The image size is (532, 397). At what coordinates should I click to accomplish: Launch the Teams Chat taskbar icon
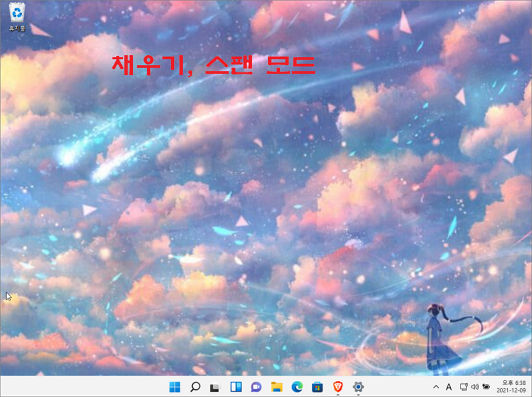pos(256,387)
